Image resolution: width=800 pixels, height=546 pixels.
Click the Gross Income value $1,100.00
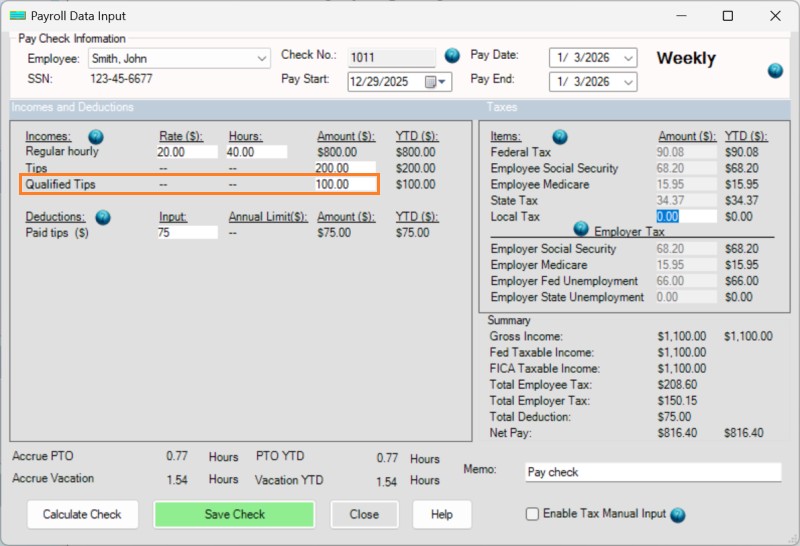[x=682, y=336]
